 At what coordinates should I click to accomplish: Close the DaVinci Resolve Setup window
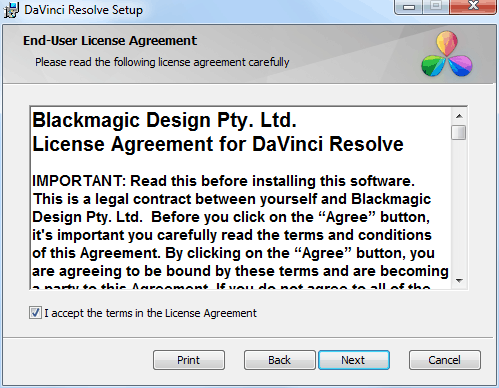(473, 6)
